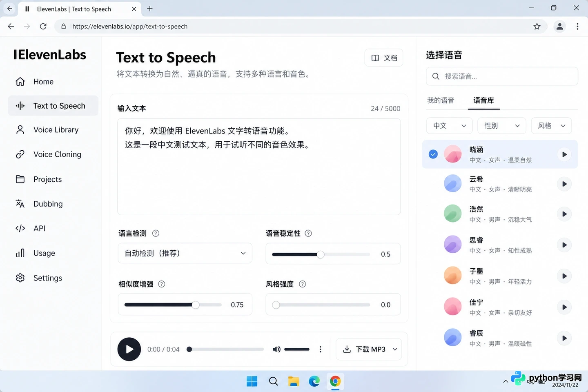
Task: Click the 搜索语音 search field
Action: (502, 76)
